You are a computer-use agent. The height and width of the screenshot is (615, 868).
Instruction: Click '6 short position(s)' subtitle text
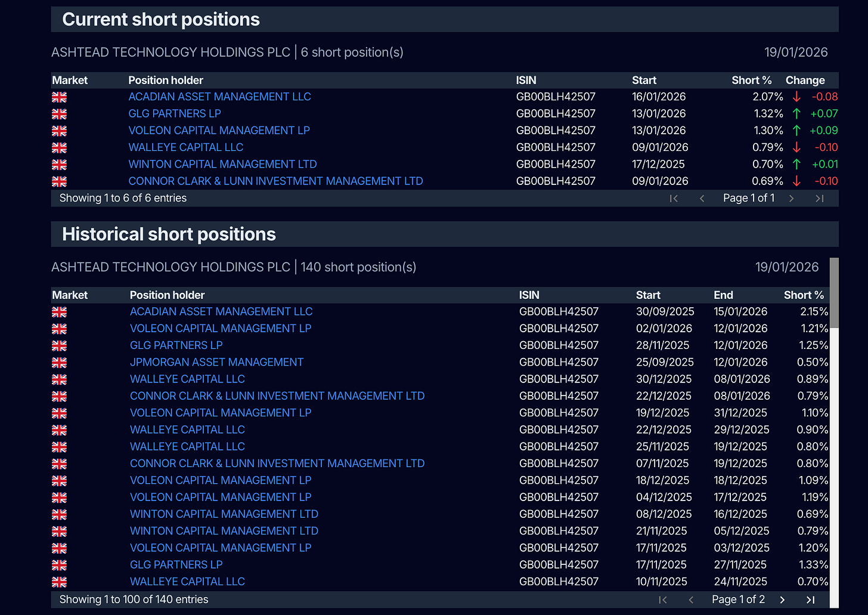(x=352, y=52)
